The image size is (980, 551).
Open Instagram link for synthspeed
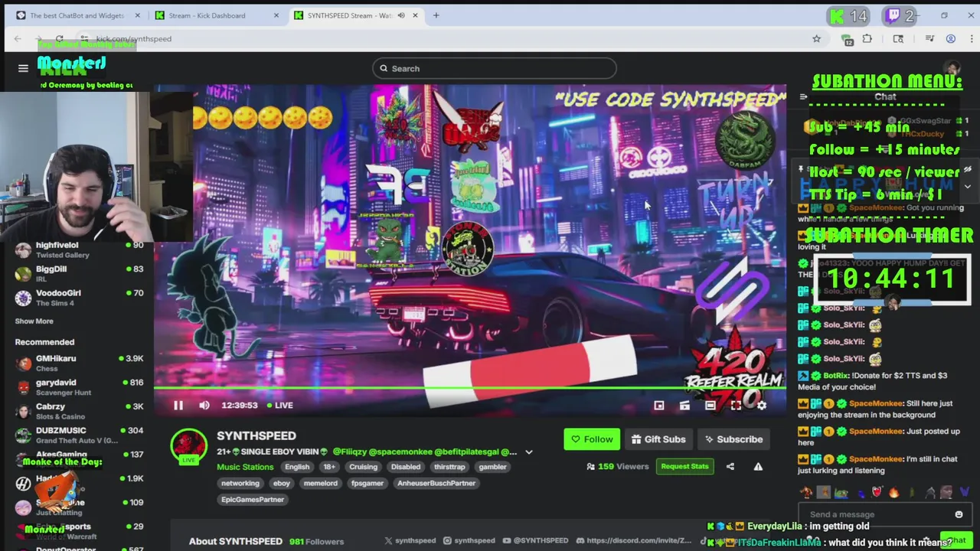click(x=469, y=541)
